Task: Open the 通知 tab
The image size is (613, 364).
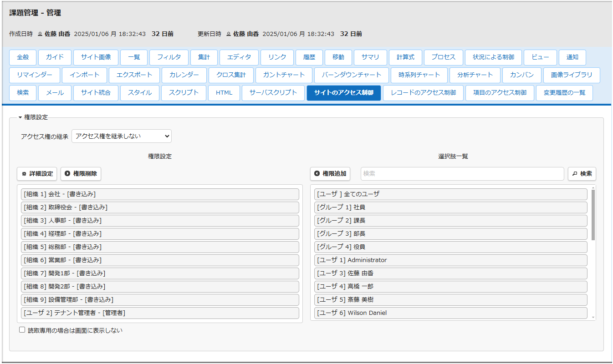Action: [572, 57]
